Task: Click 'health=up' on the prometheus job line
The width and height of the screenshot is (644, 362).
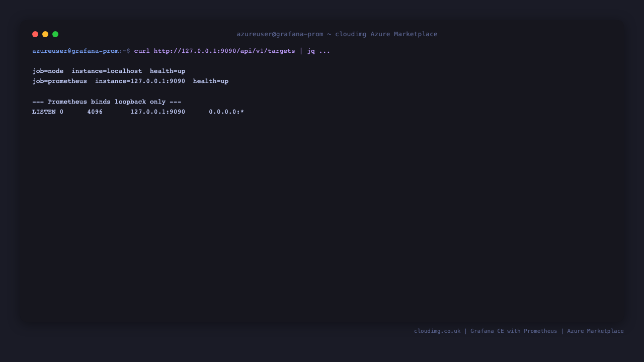Action: click(x=211, y=81)
